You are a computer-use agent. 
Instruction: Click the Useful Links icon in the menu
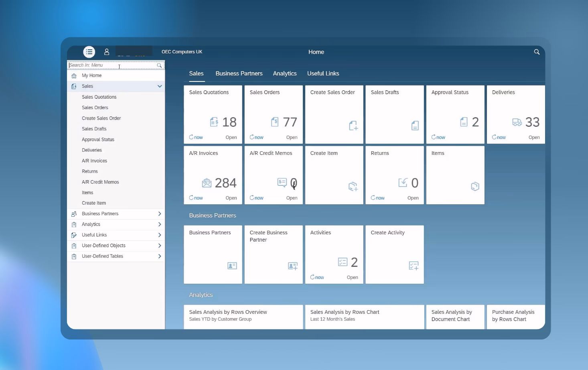click(x=74, y=235)
